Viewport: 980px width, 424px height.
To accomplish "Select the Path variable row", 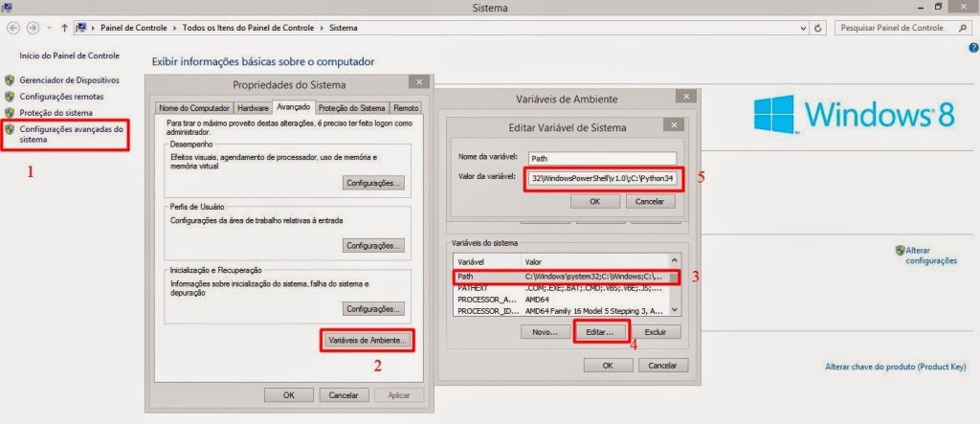I will [562, 277].
